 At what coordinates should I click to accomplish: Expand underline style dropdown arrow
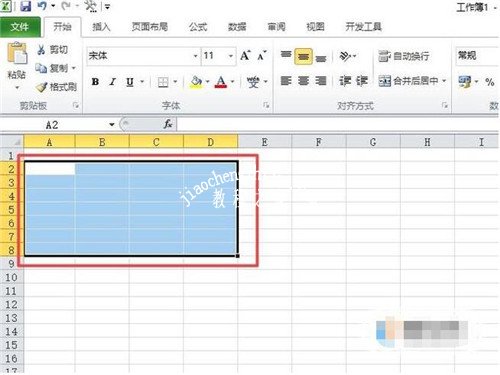pyautogui.click(x=142, y=82)
